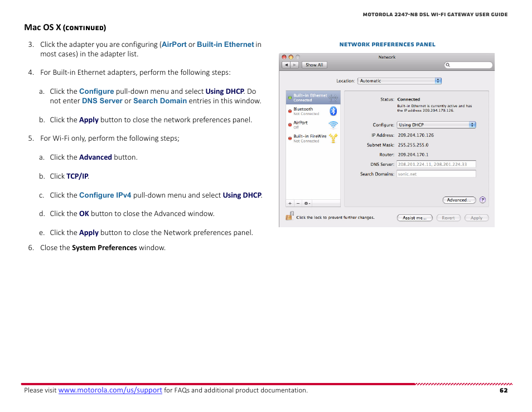Select Built-in Ethernet in adapter list
The image size is (532, 412).
click(x=313, y=98)
